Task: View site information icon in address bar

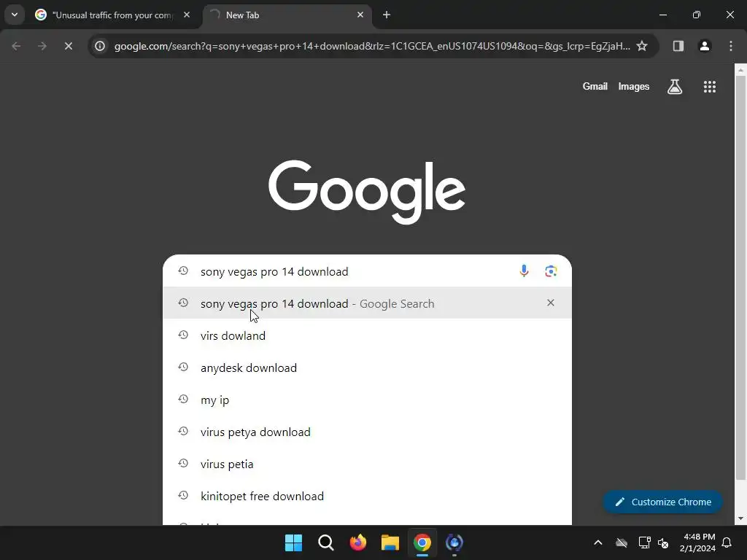Action: tap(99, 46)
